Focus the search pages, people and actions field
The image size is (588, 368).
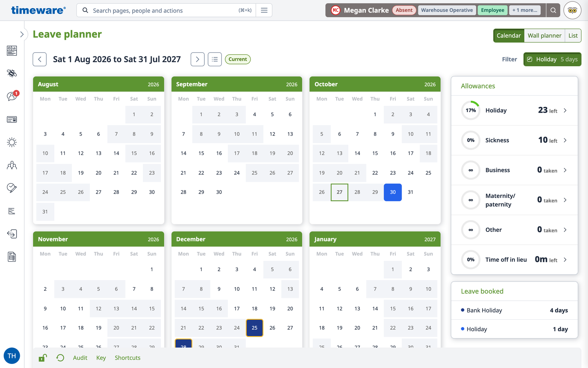[166, 10]
